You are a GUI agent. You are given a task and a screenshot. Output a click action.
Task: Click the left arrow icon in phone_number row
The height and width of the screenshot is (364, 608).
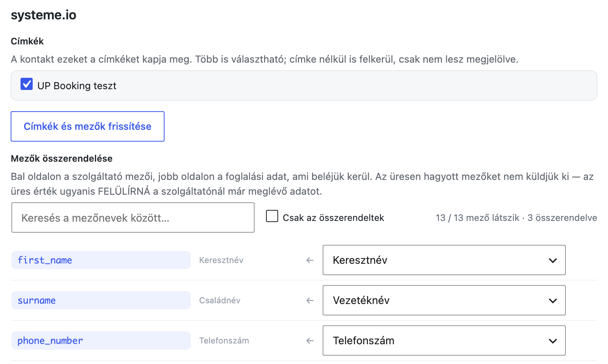click(x=310, y=340)
